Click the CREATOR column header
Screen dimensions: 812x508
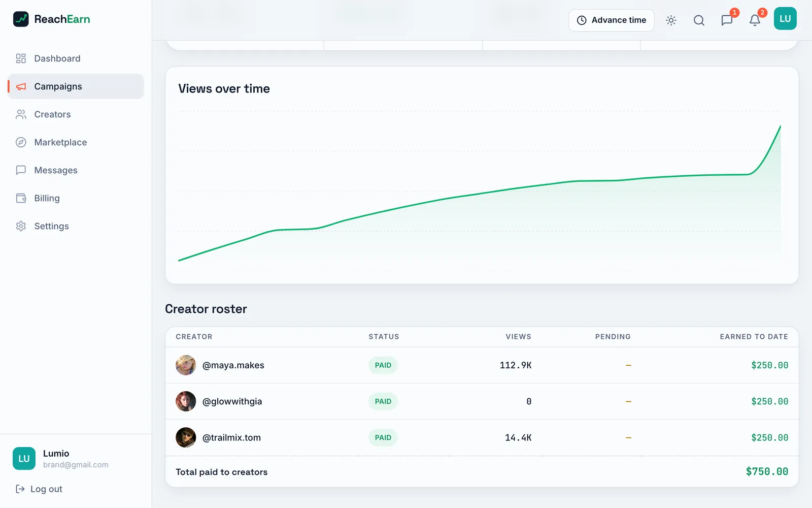point(194,337)
